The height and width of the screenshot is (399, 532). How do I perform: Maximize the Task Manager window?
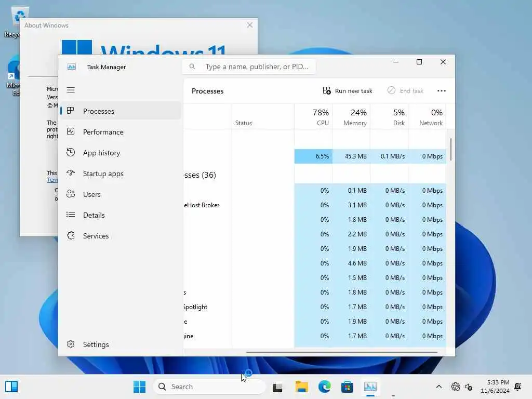coord(419,62)
